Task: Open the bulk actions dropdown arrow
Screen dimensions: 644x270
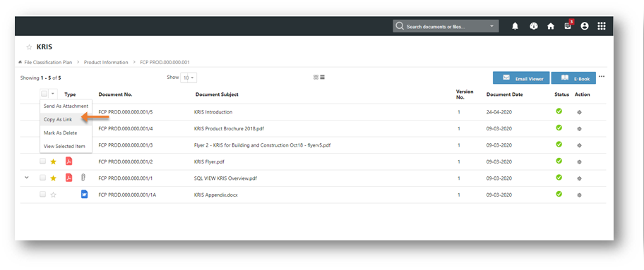Action: (52, 94)
